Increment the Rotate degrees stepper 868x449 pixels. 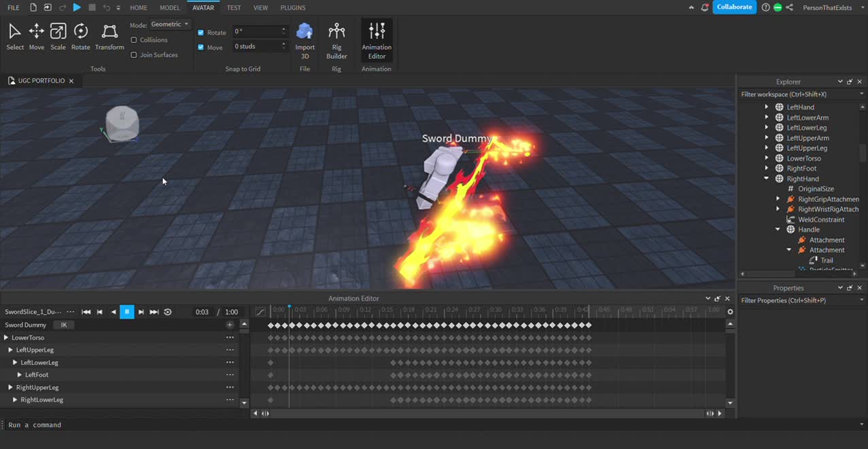pyautogui.click(x=283, y=29)
